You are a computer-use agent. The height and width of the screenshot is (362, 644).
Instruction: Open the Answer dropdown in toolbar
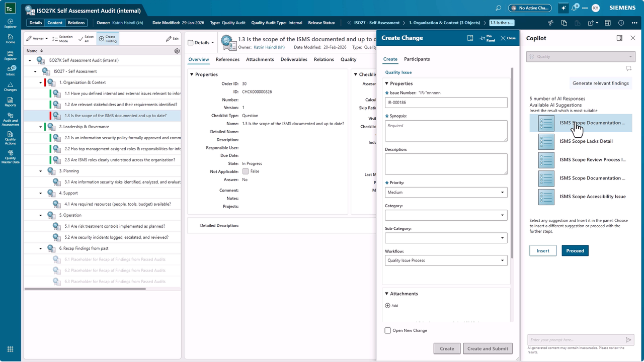(x=37, y=39)
